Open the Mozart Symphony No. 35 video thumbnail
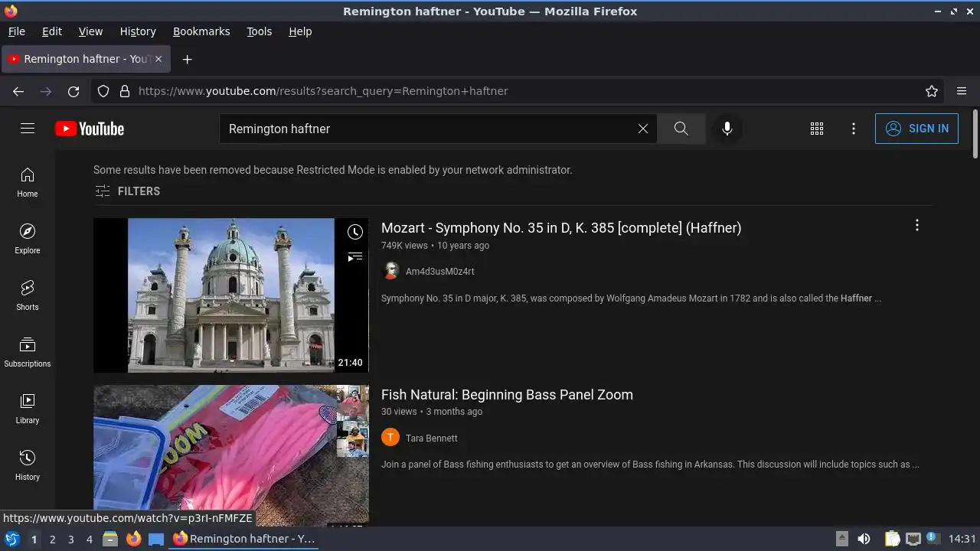Viewport: 980px width, 551px height. click(x=231, y=295)
